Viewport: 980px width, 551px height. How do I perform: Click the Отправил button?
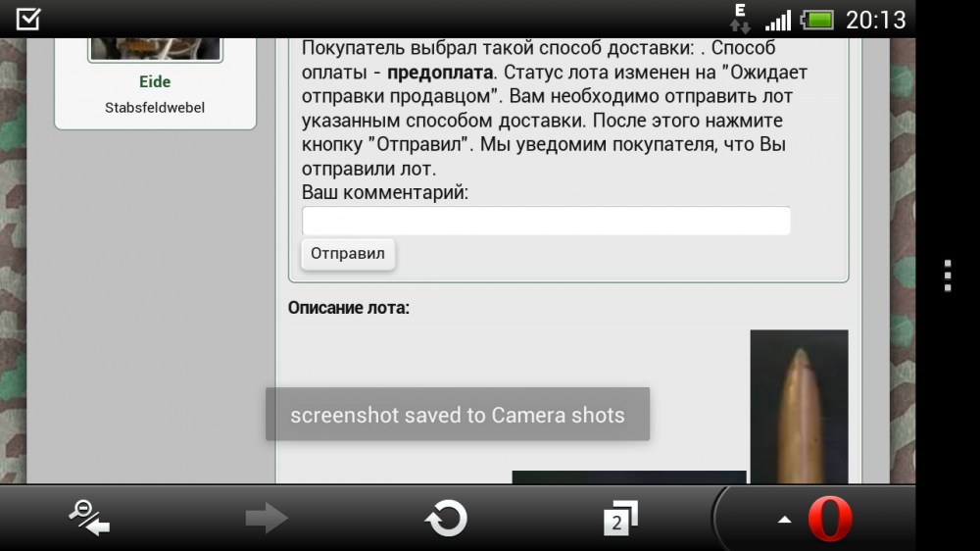348,254
